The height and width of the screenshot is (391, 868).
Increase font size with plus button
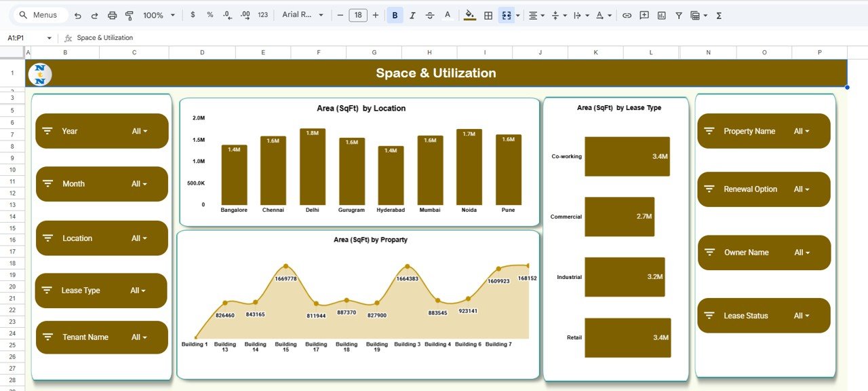coord(376,14)
